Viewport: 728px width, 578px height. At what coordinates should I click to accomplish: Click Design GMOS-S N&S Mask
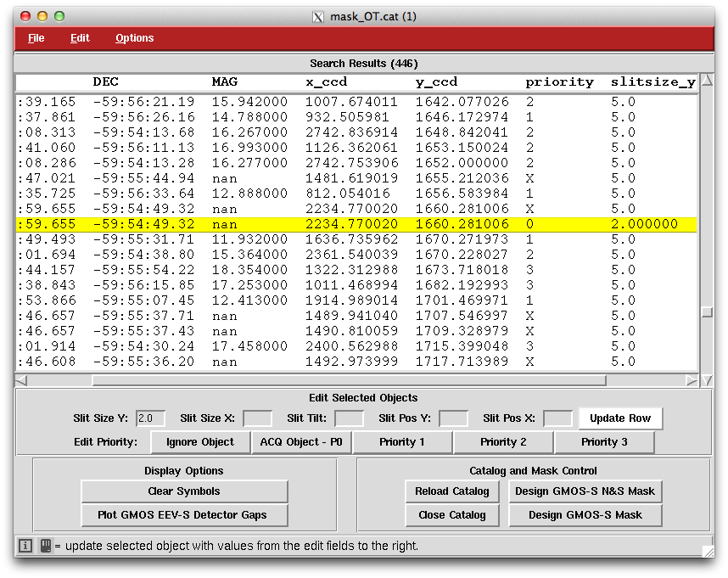click(585, 491)
